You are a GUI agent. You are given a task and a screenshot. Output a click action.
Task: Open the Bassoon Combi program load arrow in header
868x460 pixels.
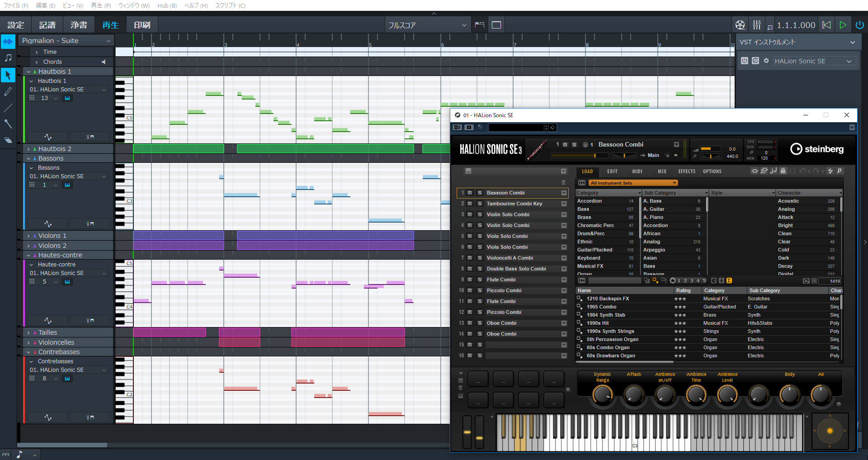[676, 145]
